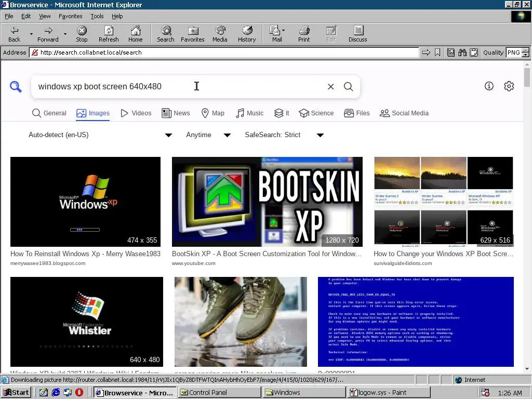Open the Edit menu

pyautogui.click(x=26, y=16)
